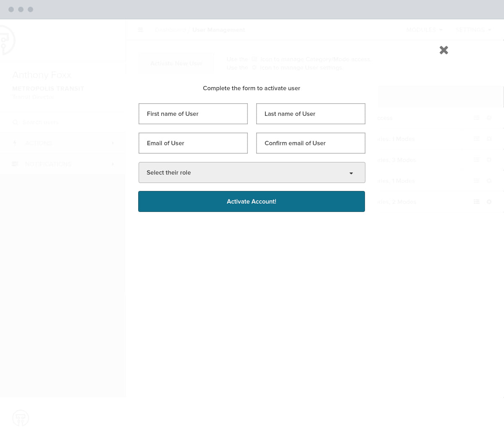
Task: Expand the faded ACTIONS sidebar item
Action: click(x=63, y=143)
